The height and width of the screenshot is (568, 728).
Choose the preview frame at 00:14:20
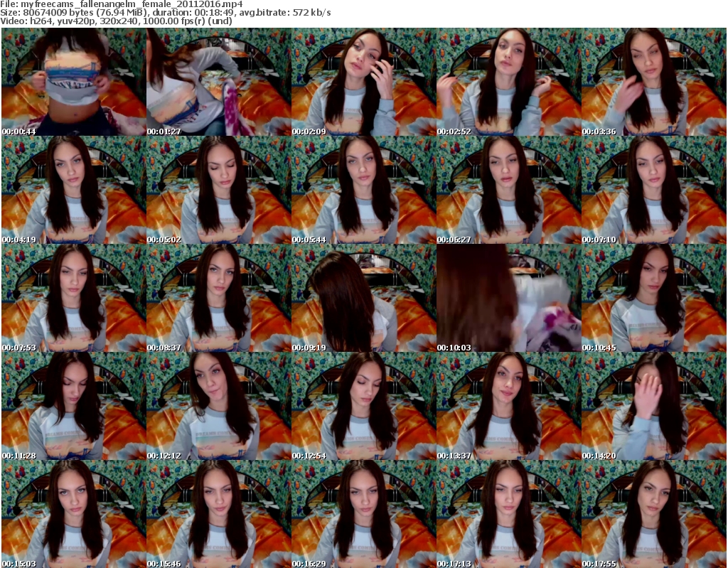(654, 406)
